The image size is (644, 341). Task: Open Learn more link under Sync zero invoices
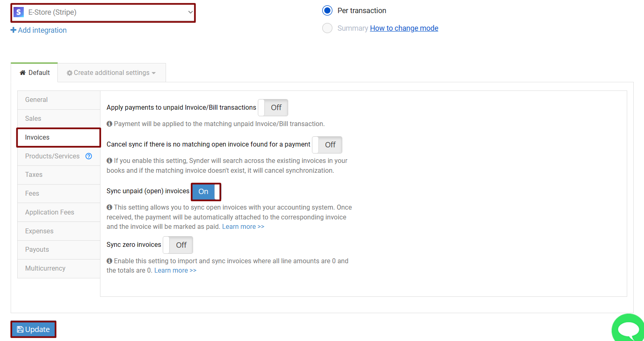point(175,271)
